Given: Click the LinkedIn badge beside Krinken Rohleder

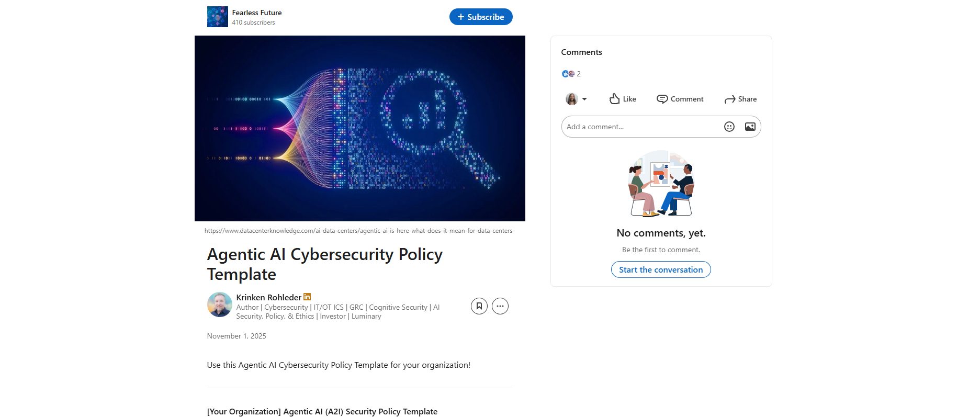Looking at the screenshot, I should (x=307, y=297).
